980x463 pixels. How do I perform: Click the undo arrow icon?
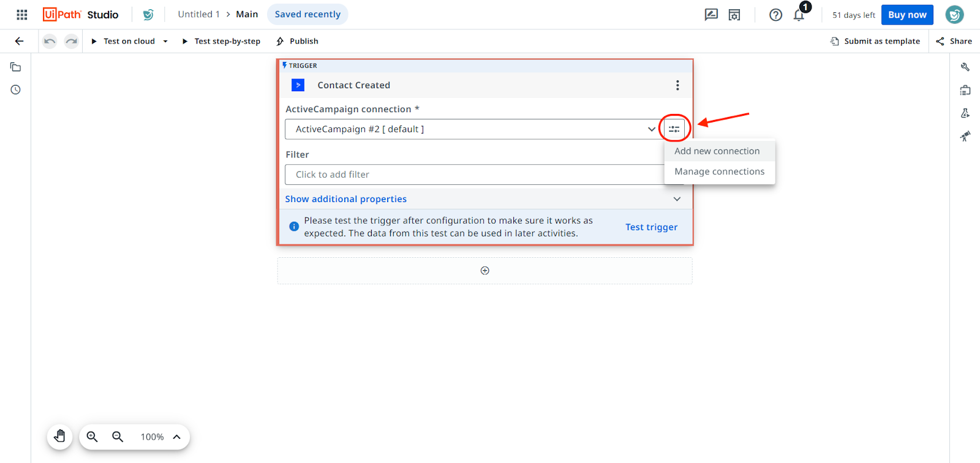50,41
